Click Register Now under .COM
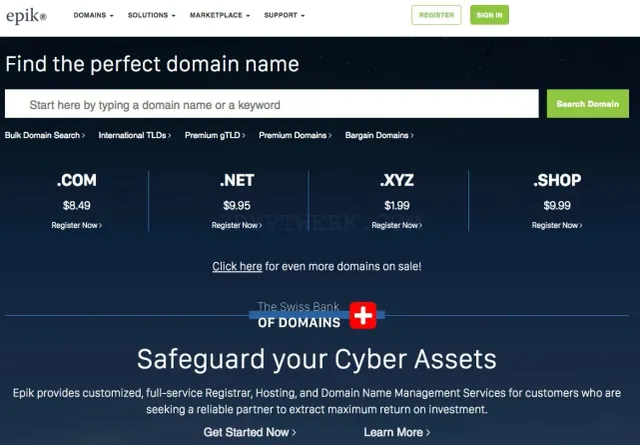Screen dimensions: 640x445 (x=77, y=225)
